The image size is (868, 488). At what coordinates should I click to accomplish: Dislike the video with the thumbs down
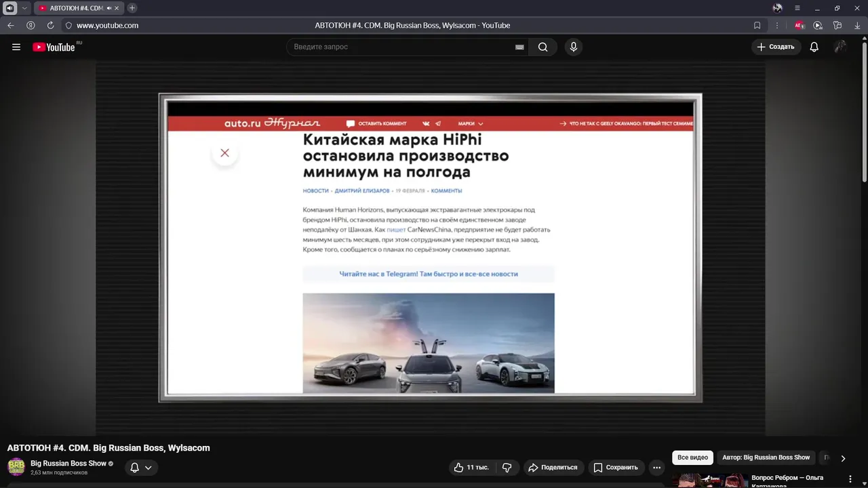click(507, 468)
